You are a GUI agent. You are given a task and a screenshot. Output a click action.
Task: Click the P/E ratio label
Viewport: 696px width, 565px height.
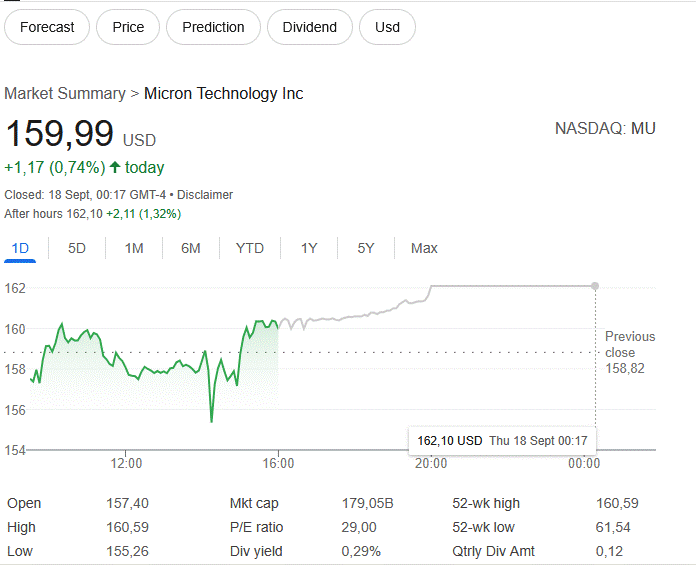(257, 527)
